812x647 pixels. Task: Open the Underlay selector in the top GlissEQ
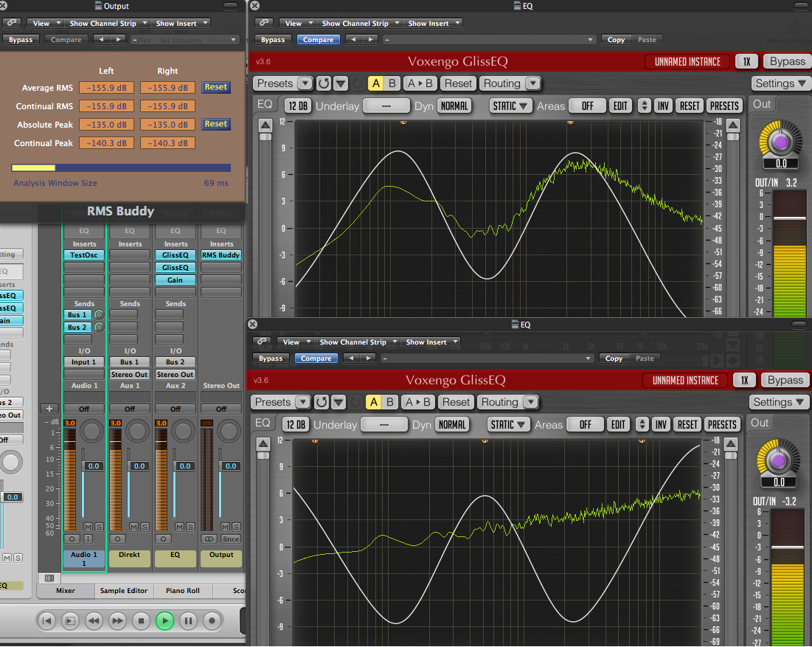[386, 105]
